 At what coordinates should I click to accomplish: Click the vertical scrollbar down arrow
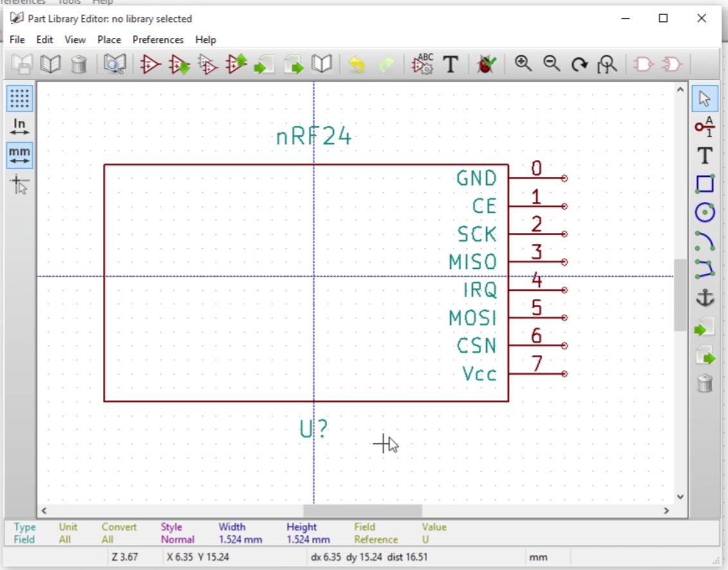click(680, 497)
